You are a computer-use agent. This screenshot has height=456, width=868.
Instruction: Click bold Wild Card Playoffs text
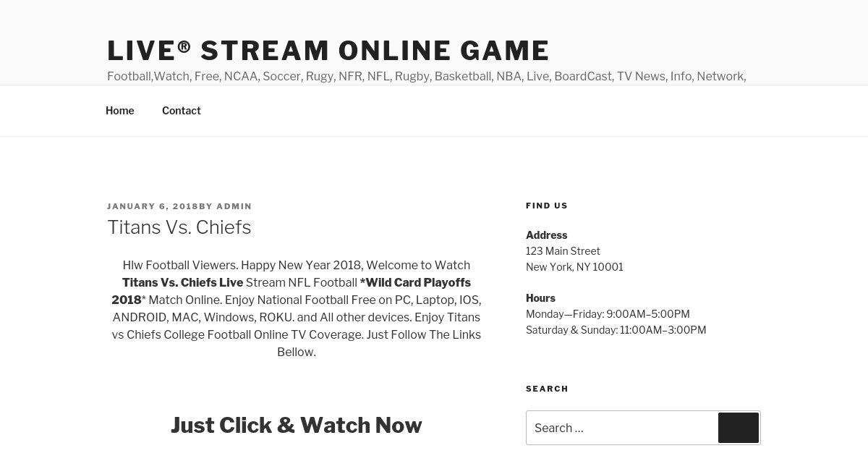click(x=416, y=283)
